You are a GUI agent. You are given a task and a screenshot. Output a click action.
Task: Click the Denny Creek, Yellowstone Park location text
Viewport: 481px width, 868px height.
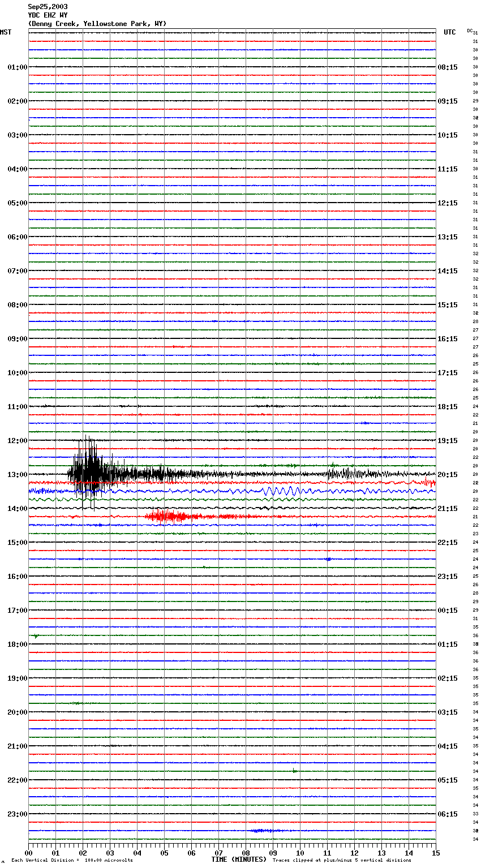pyautogui.click(x=97, y=24)
